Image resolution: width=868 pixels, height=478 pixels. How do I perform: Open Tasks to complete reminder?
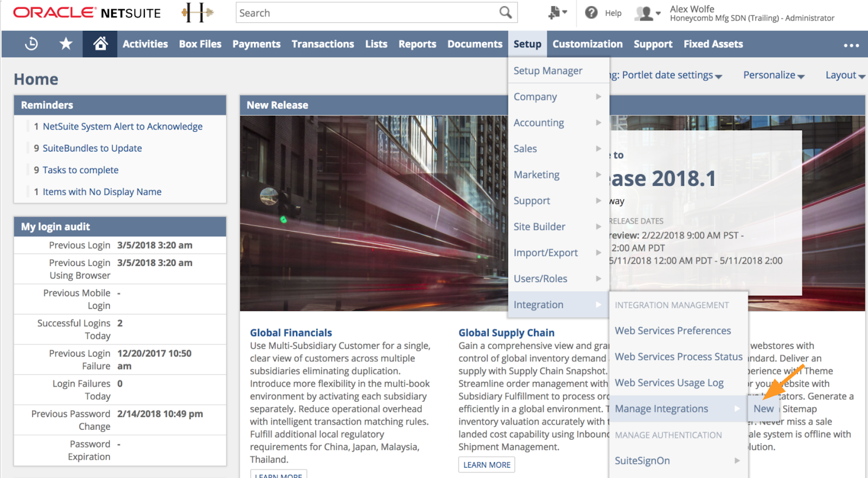click(x=80, y=170)
